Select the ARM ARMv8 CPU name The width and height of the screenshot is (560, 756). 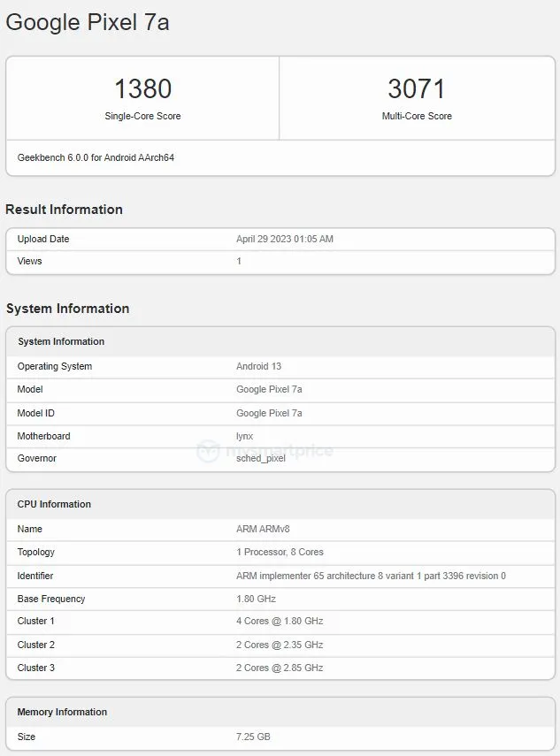[263, 529]
